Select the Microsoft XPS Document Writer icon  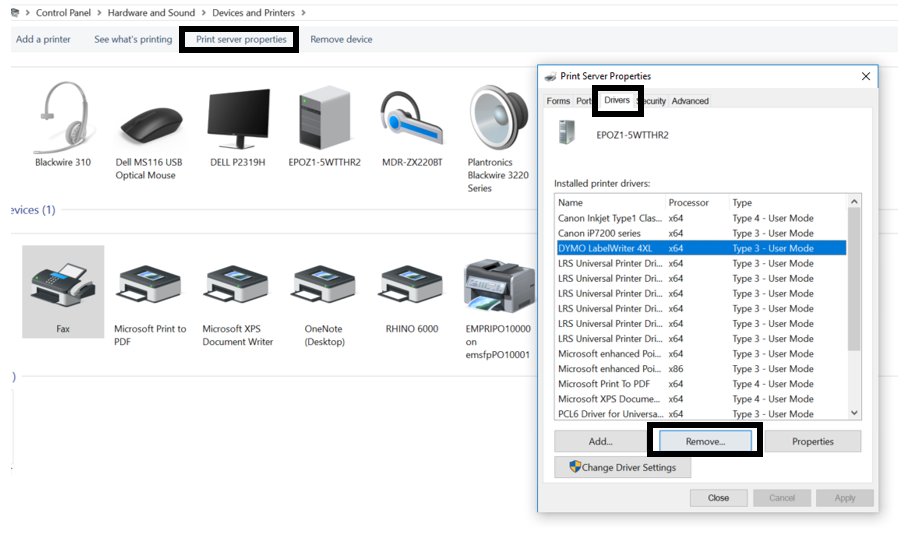tap(237, 286)
